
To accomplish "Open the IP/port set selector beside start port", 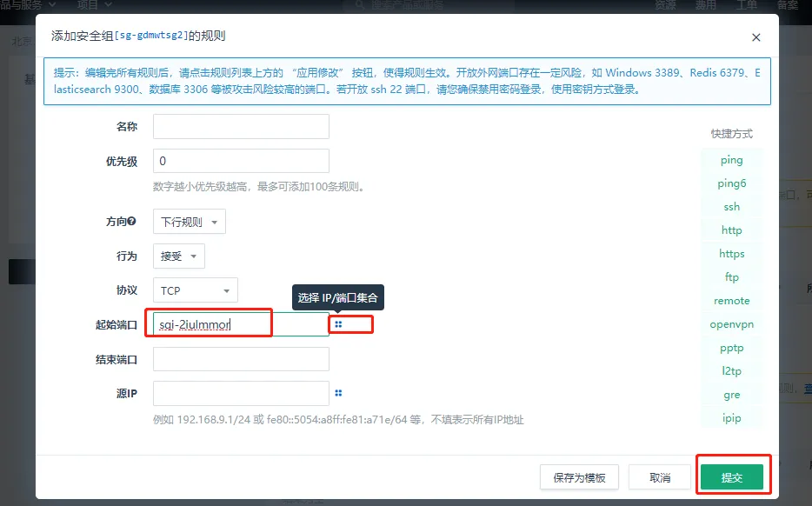I will click(x=338, y=323).
